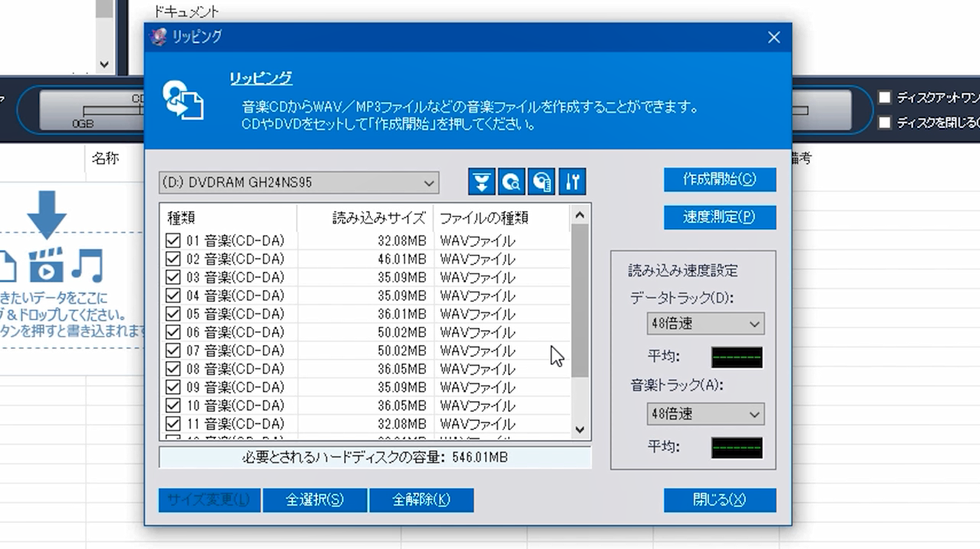Open the disc information icon

541,182
